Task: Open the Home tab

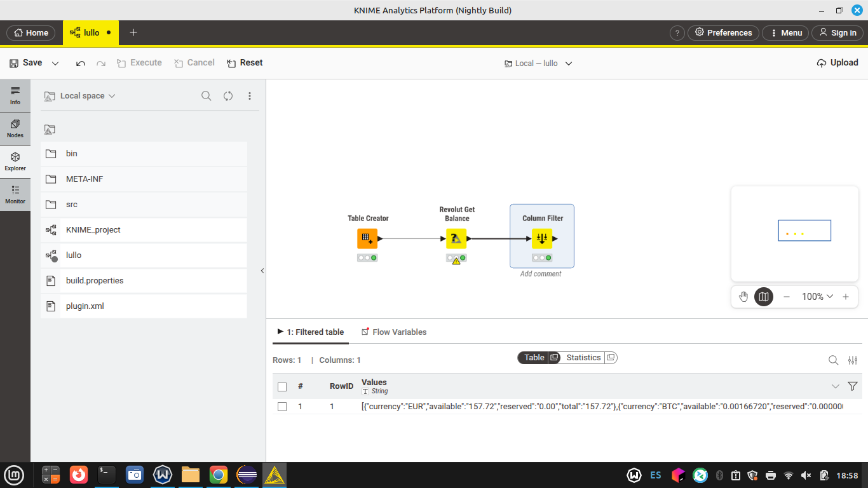Action: (x=31, y=32)
